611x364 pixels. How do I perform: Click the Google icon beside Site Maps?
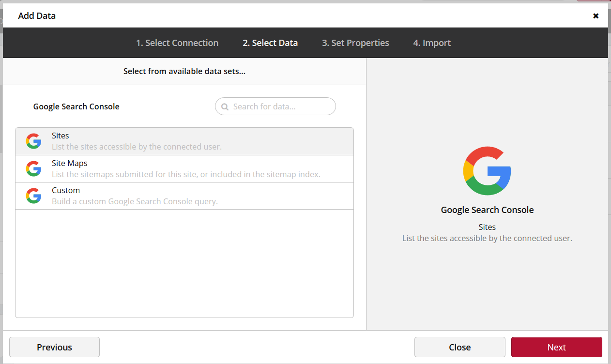click(34, 168)
